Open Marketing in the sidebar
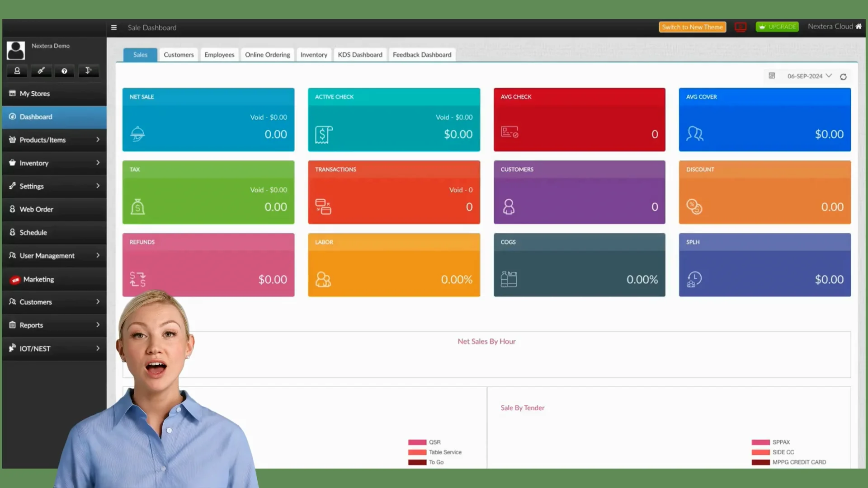Image resolution: width=868 pixels, height=488 pixels. pos(38,280)
